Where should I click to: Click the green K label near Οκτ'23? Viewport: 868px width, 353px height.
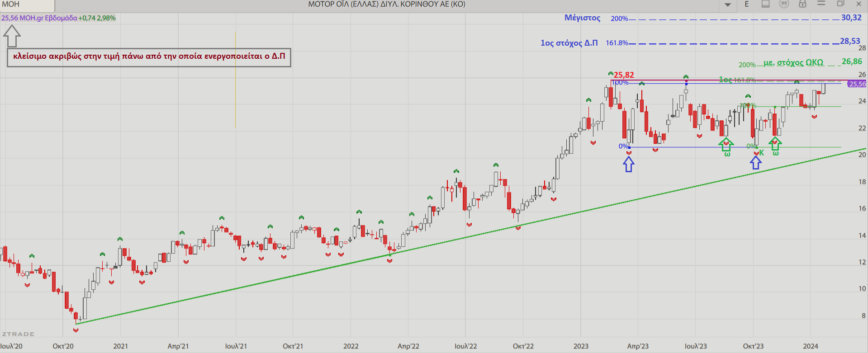761,153
